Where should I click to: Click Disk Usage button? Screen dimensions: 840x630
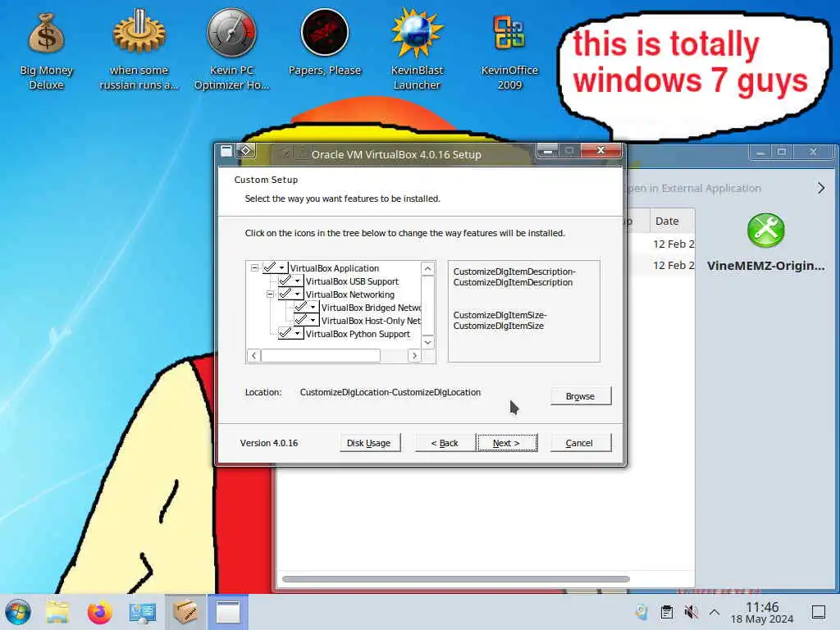[x=369, y=443]
